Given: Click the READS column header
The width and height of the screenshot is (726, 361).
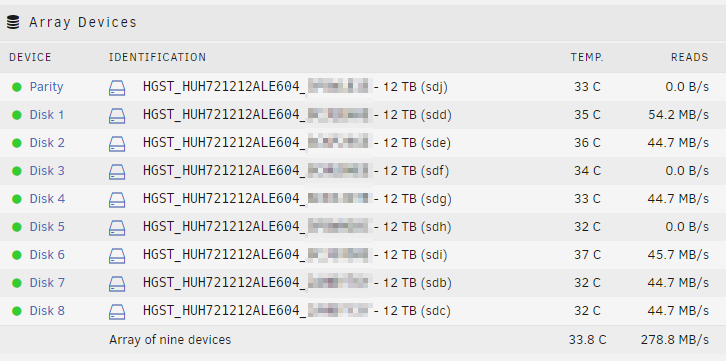Looking at the screenshot, I should click(x=690, y=57).
